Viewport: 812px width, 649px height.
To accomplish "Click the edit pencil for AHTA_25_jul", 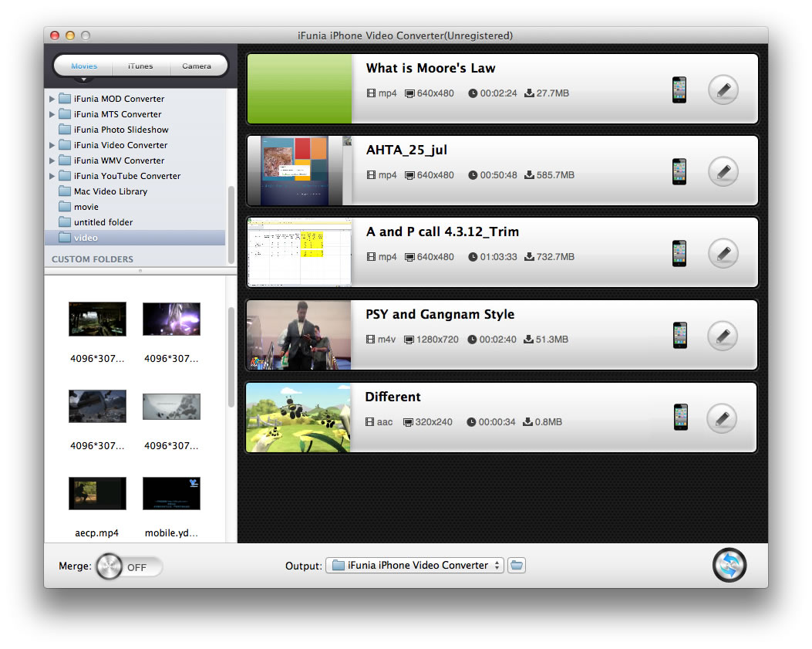I will (723, 171).
